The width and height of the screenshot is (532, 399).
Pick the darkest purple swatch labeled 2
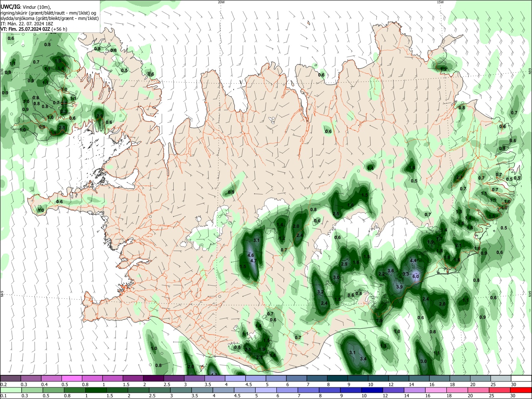pos(153,379)
